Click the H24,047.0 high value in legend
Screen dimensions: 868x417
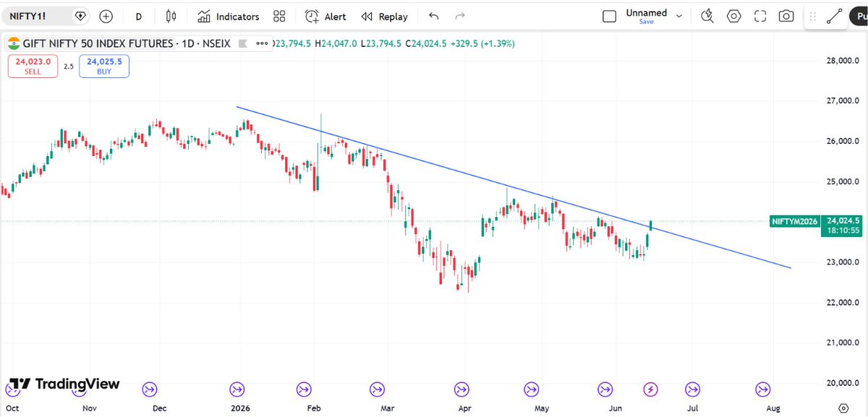pos(336,43)
